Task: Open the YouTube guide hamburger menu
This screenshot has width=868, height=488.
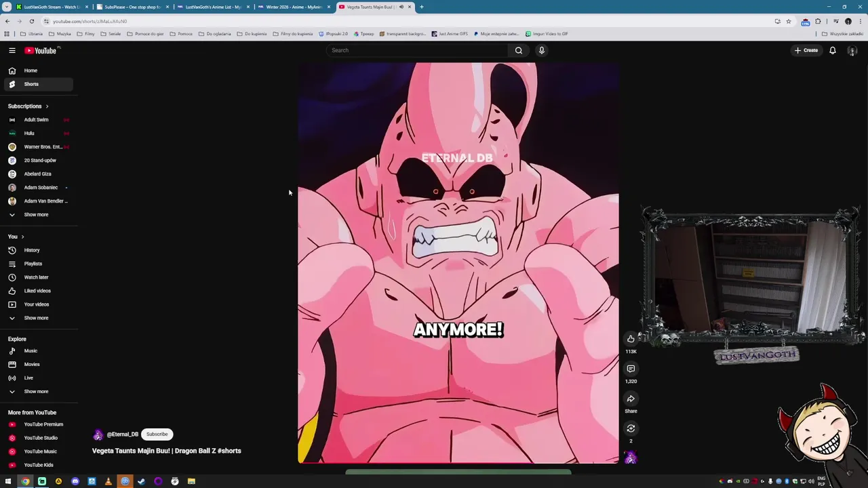Action: tap(12, 50)
